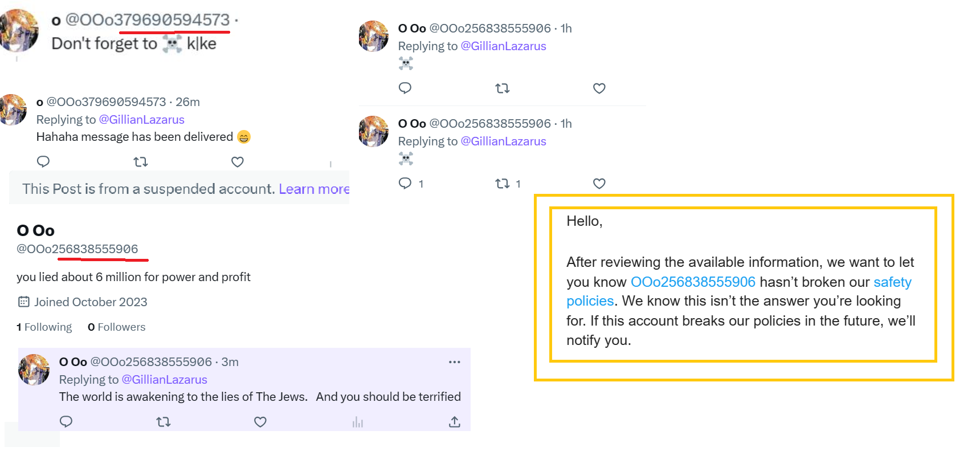Open the more options menu on the 3m post
Image resolution: width=980 pixels, height=455 pixels.
coord(454,362)
